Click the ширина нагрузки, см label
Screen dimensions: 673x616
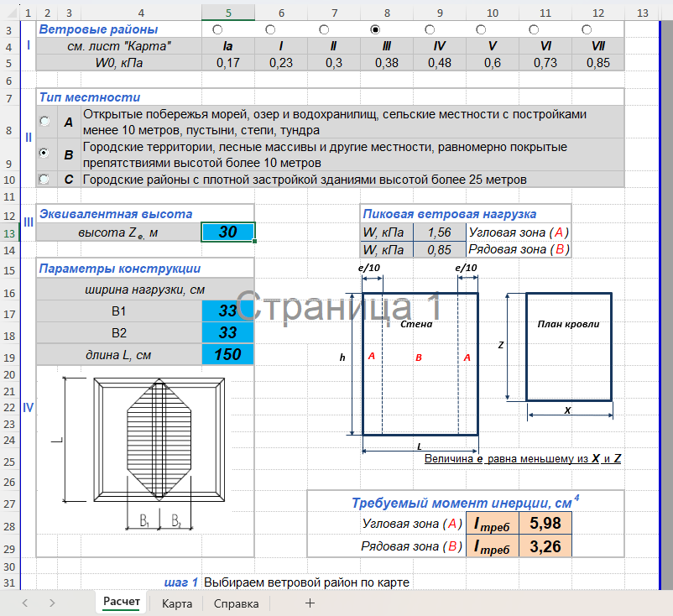[145, 290]
